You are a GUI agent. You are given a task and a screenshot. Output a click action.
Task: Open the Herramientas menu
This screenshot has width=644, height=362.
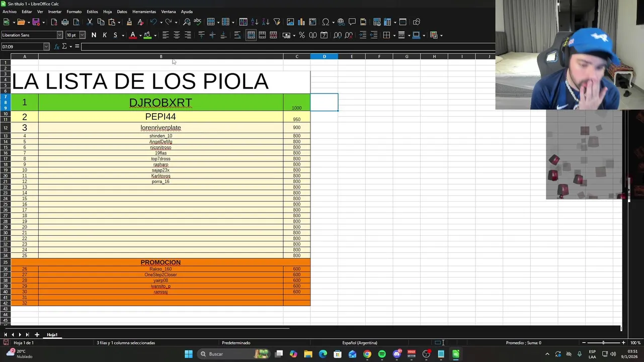(x=144, y=12)
